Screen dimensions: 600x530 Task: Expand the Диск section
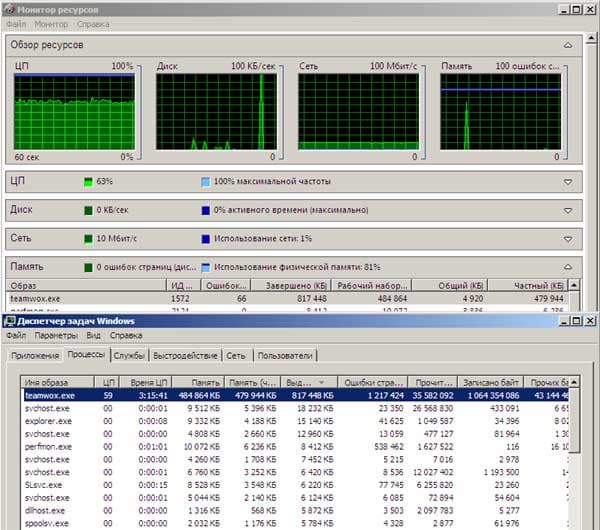pos(568,210)
